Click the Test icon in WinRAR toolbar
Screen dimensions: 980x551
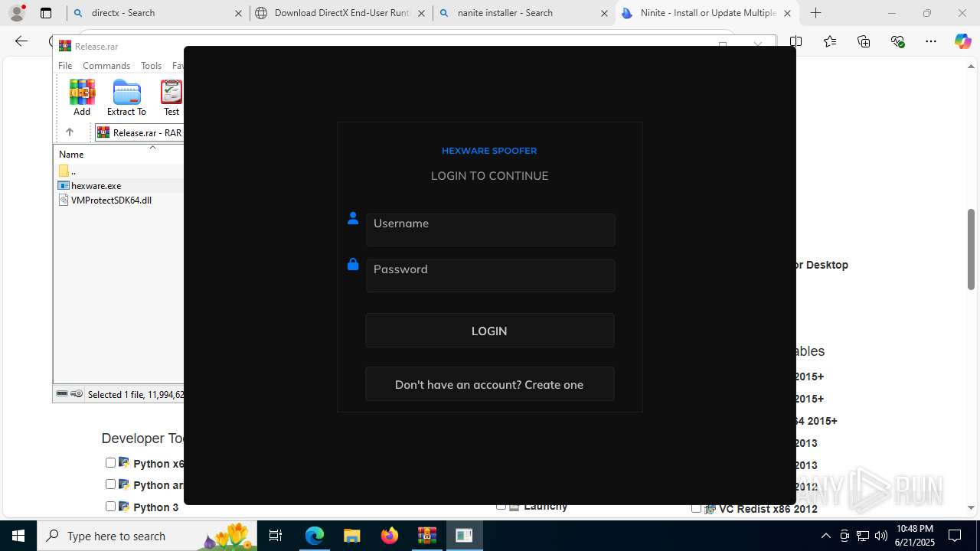(x=171, y=98)
